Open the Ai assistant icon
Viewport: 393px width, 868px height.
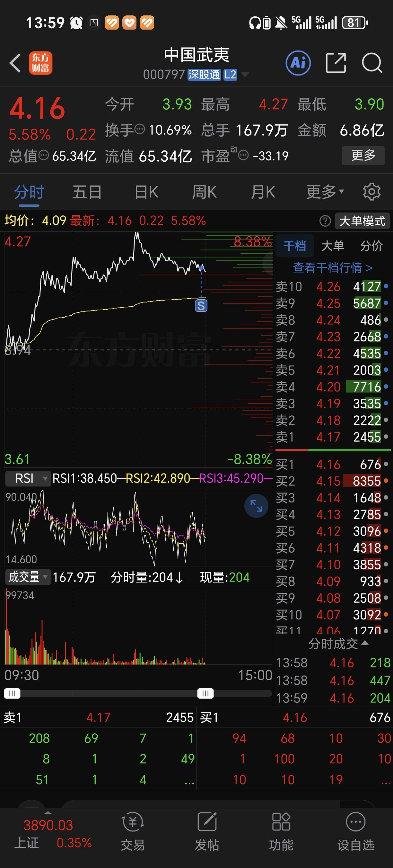point(298,63)
